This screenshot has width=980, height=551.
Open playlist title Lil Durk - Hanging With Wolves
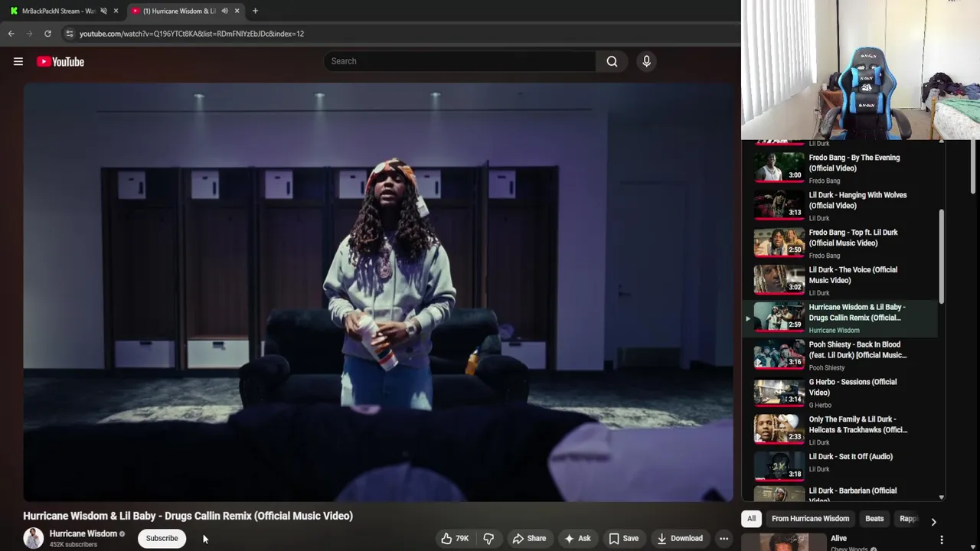[857, 201]
